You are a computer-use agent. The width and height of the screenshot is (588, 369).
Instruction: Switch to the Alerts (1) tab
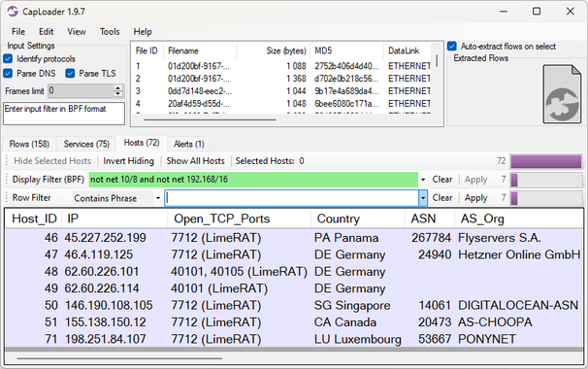pyautogui.click(x=188, y=144)
